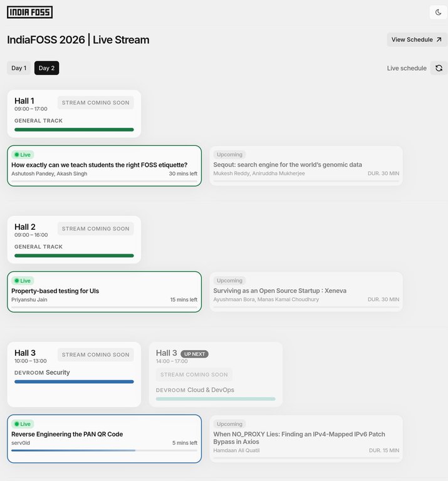
Task: Toggle dark mode moon icon
Action: (438, 13)
